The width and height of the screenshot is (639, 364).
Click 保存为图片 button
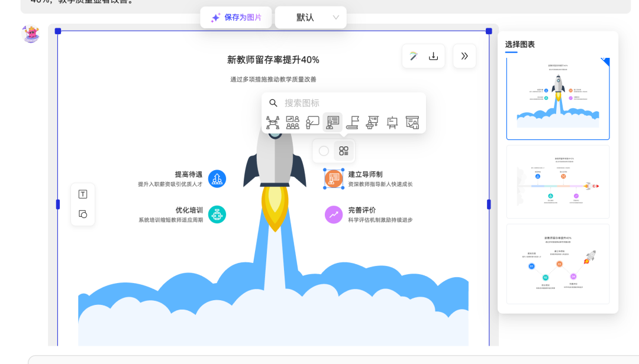[x=236, y=18]
